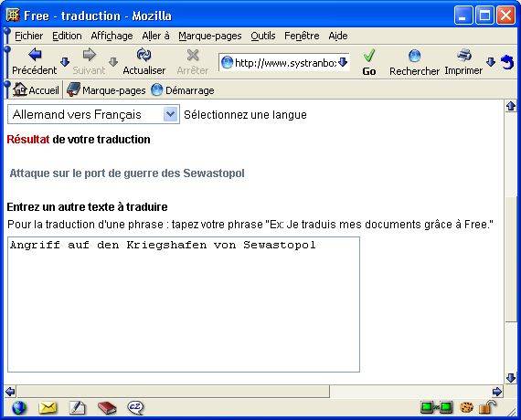The width and height of the screenshot is (521, 420).
Task: Click the Actualiser reload icon
Action: (x=144, y=55)
